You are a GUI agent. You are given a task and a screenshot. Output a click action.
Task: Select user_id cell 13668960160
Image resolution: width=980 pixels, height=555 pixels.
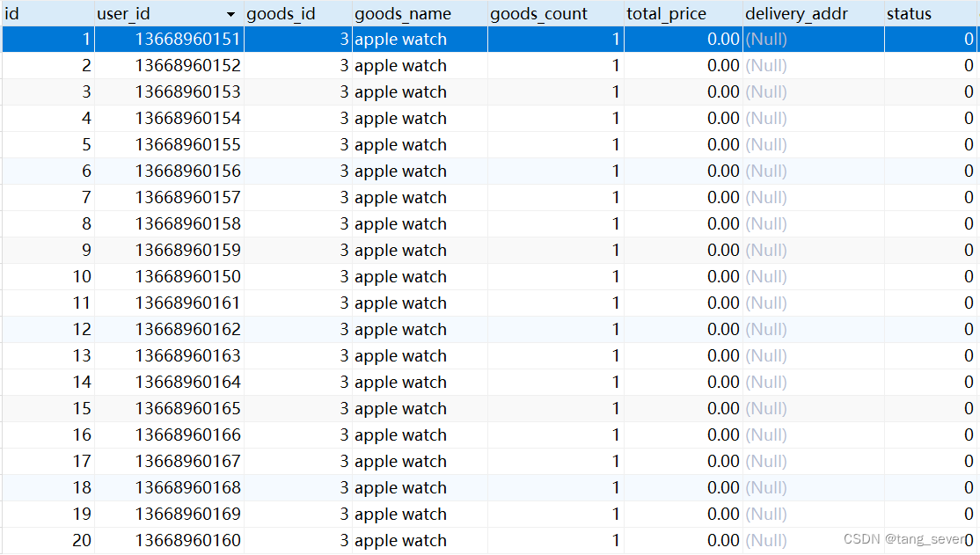tap(170, 540)
